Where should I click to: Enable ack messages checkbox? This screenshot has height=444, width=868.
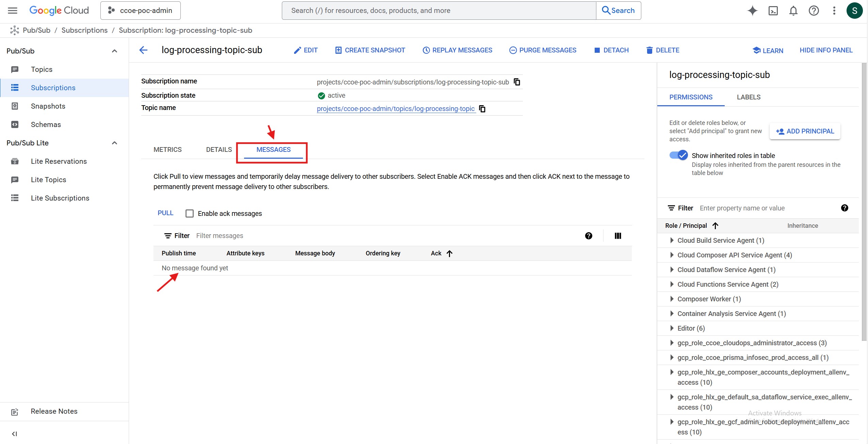[190, 213]
